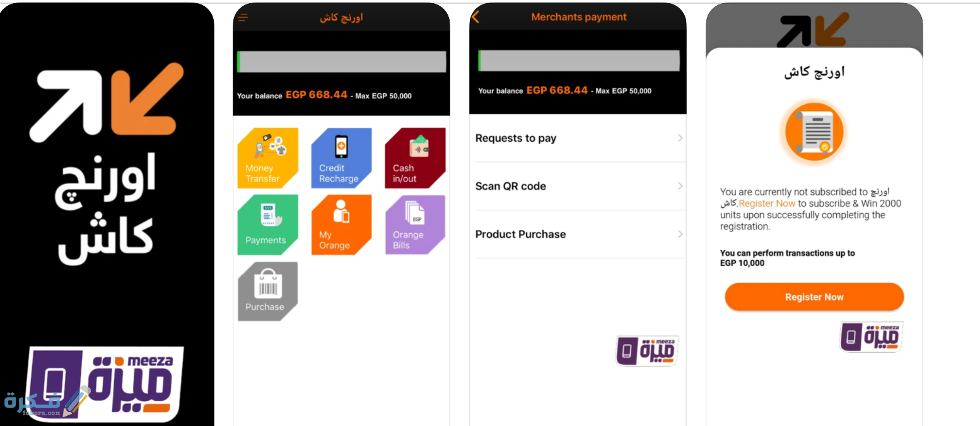
Task: Click the Register Now text link
Action: tap(767, 204)
